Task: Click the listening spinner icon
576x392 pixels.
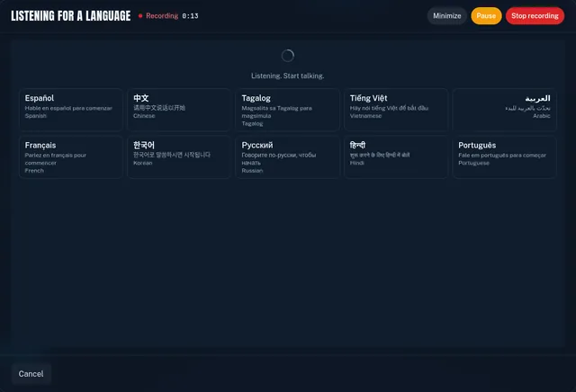Action: pos(288,56)
